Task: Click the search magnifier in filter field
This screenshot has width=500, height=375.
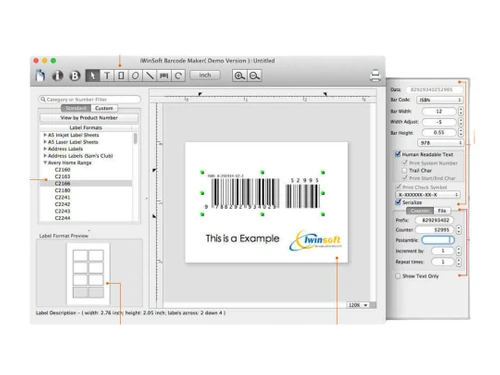Action: [x=43, y=99]
